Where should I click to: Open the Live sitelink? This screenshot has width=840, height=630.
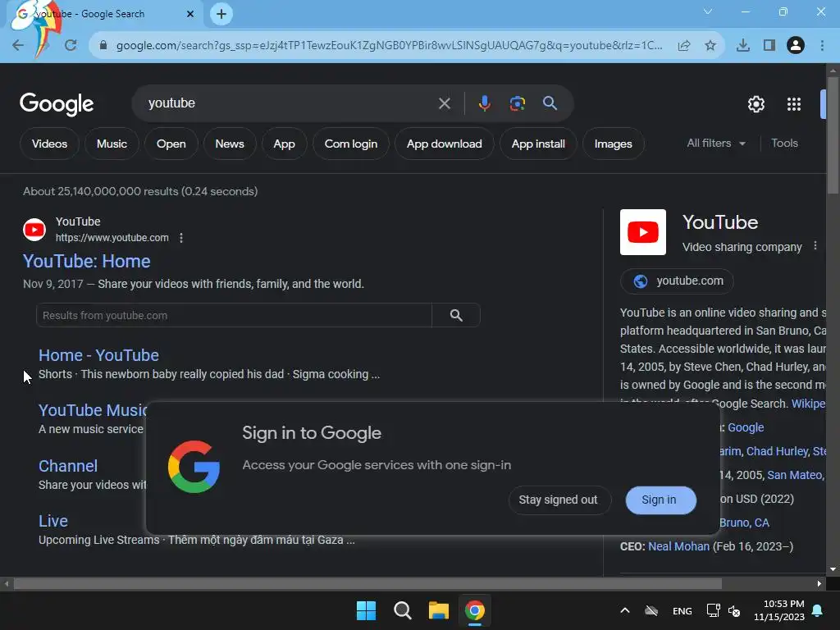pyautogui.click(x=53, y=521)
